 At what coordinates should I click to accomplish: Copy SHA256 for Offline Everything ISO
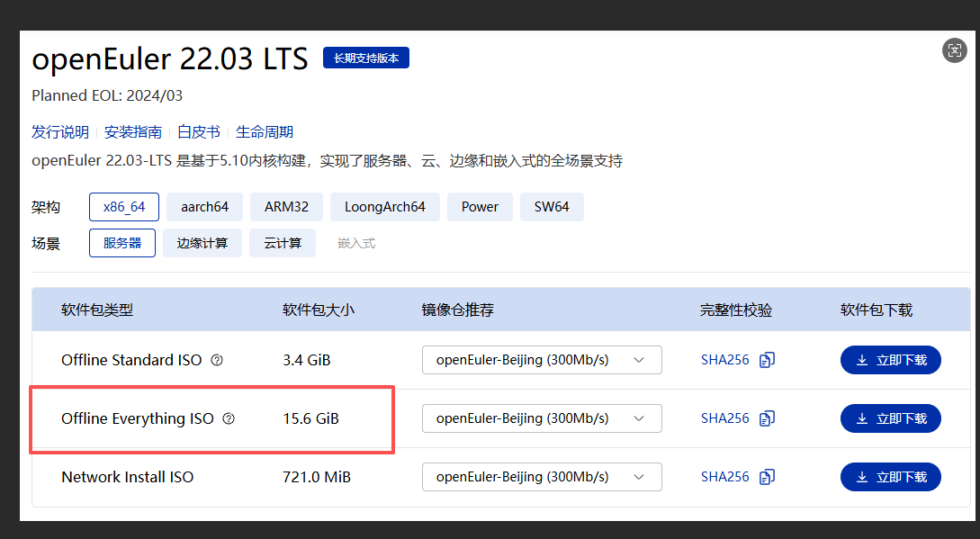(767, 418)
